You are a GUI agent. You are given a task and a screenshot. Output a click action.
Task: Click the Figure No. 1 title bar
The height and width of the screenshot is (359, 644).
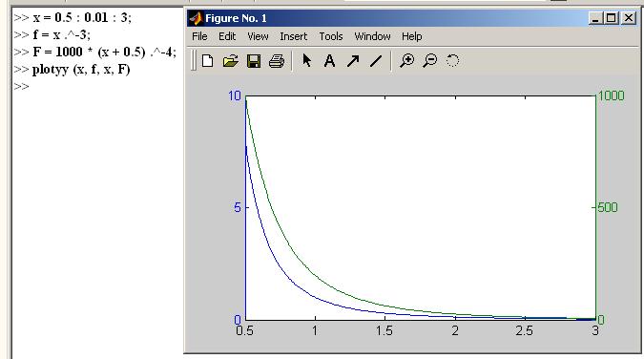click(412, 18)
